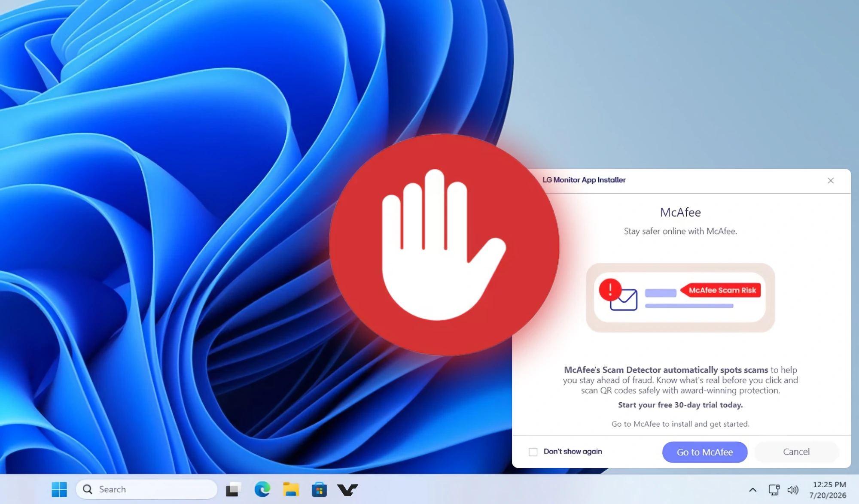This screenshot has height=504, width=859.
Task: Click 'Stay safer online with McAfee.' text
Action: [680, 231]
